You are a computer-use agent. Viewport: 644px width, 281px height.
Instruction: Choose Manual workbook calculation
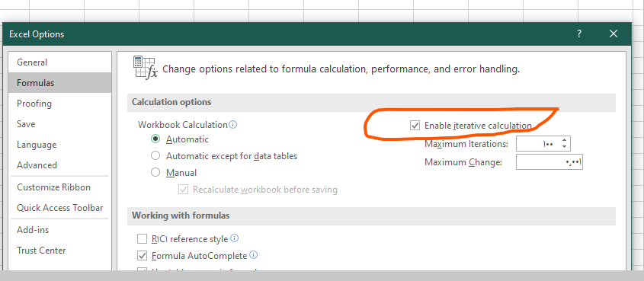[155, 173]
